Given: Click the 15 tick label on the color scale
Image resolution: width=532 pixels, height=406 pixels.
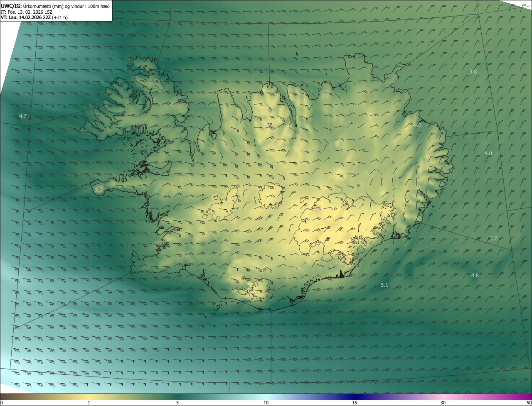Looking at the screenshot, I should (355, 403).
